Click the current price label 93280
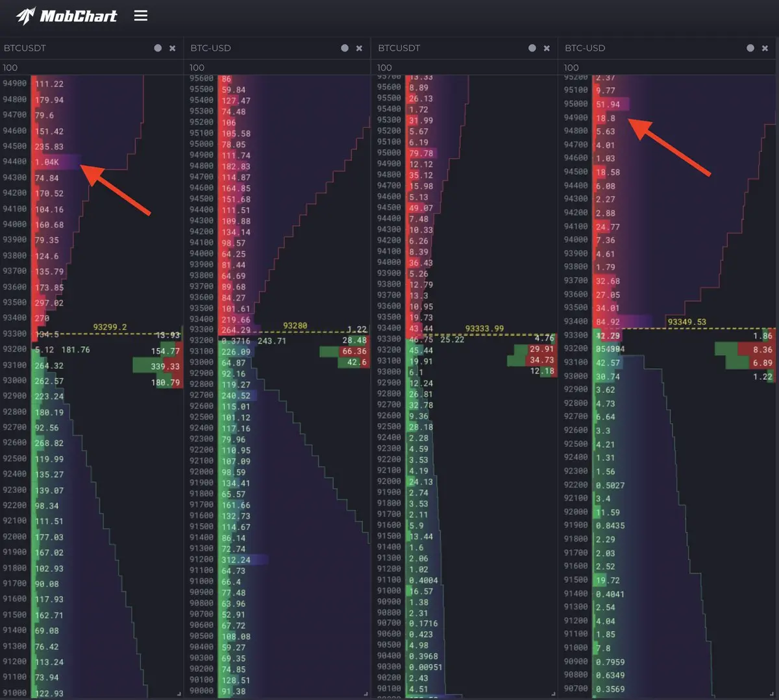The height and width of the screenshot is (700, 779). (x=295, y=325)
